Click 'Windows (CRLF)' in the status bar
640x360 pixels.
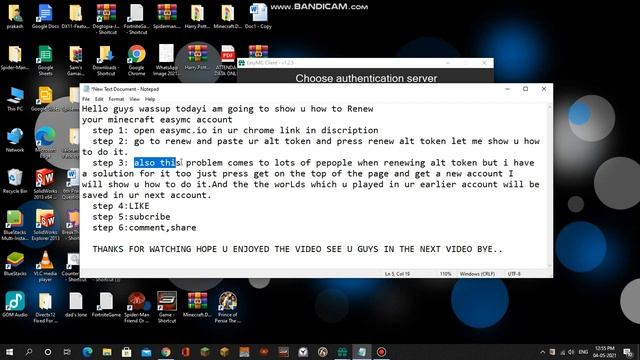[477, 274]
